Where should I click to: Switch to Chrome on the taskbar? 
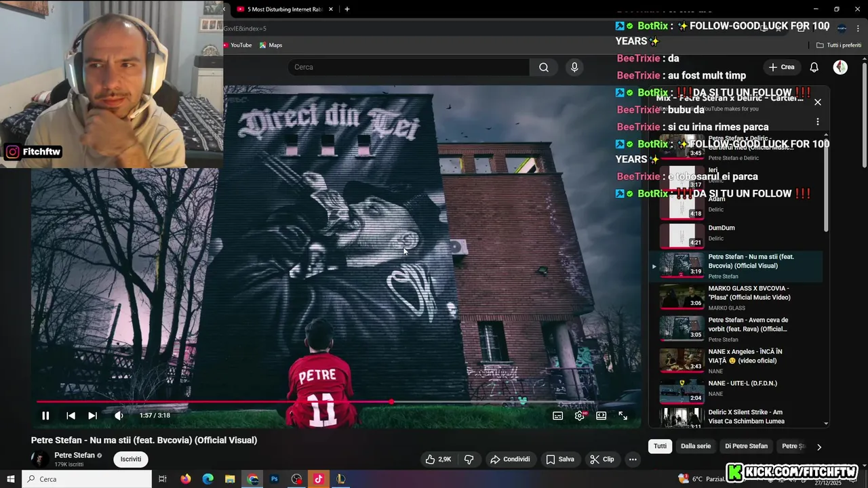(252, 479)
